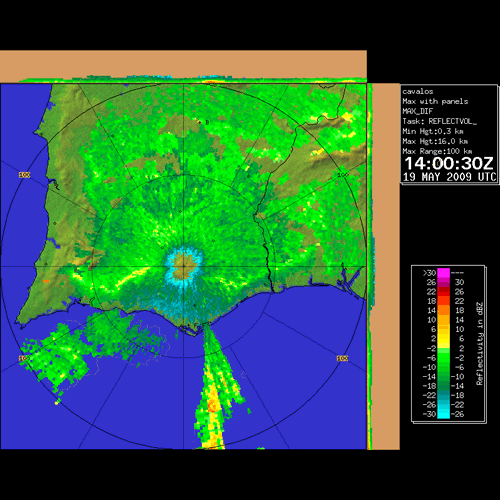This screenshot has height=500, width=500.
Task: Pick the bright green swatch beside left -6
Action: click(x=443, y=357)
